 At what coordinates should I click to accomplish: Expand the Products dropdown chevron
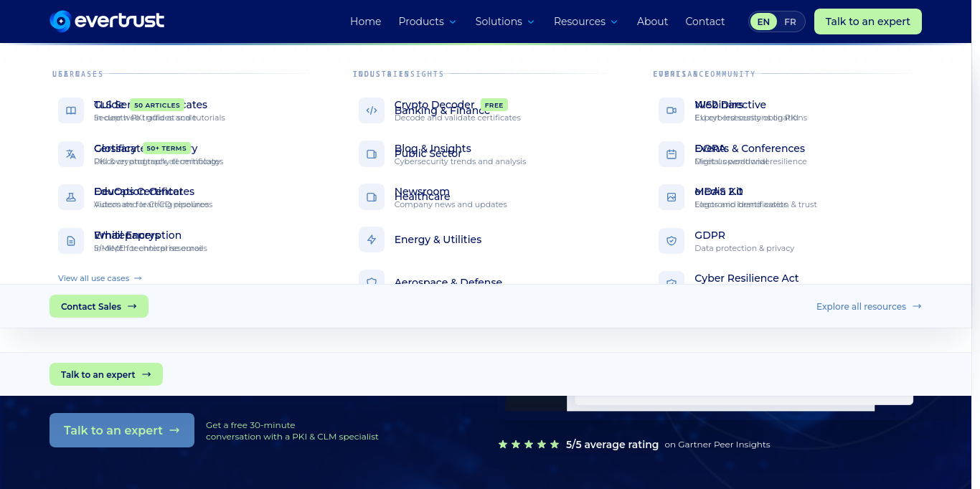click(x=453, y=22)
